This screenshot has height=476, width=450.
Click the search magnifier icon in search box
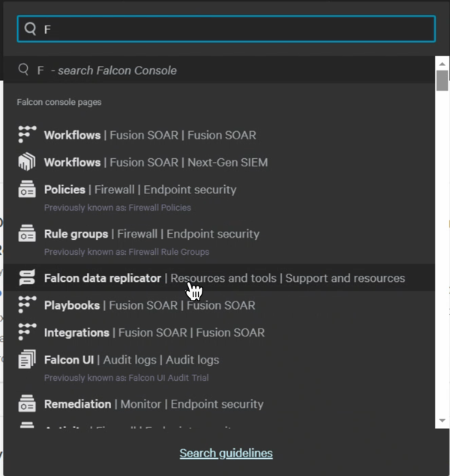click(30, 28)
